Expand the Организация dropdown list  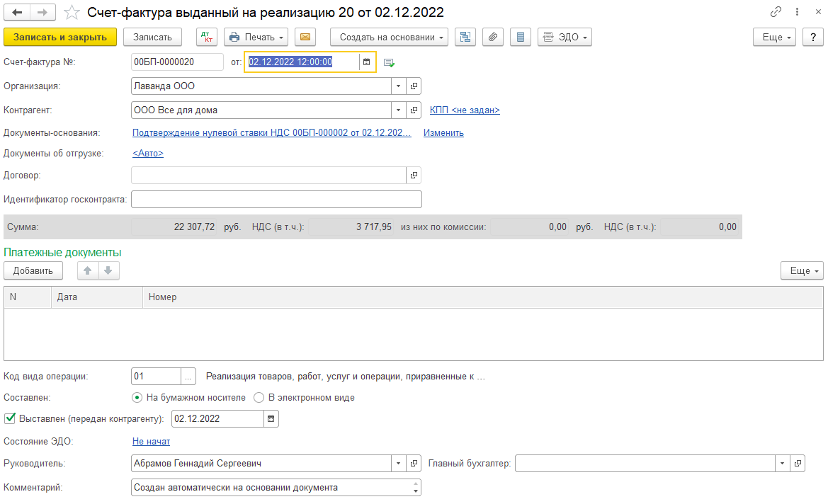point(399,86)
